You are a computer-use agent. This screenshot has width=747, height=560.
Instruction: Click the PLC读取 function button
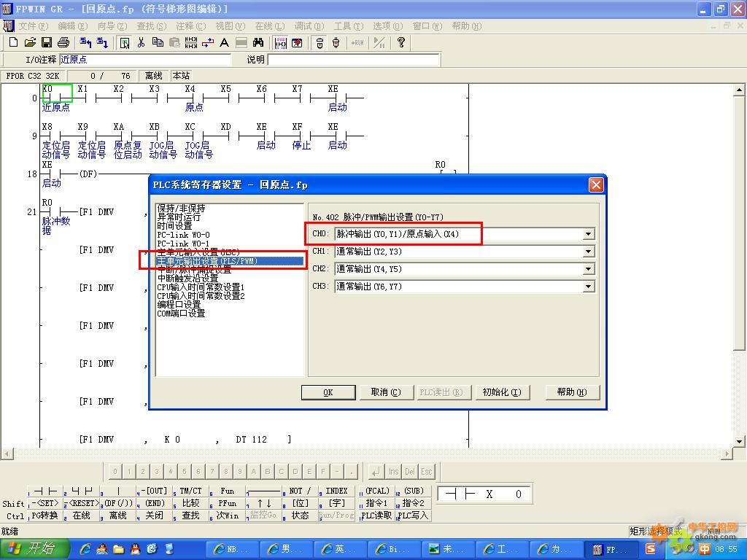[376, 516]
